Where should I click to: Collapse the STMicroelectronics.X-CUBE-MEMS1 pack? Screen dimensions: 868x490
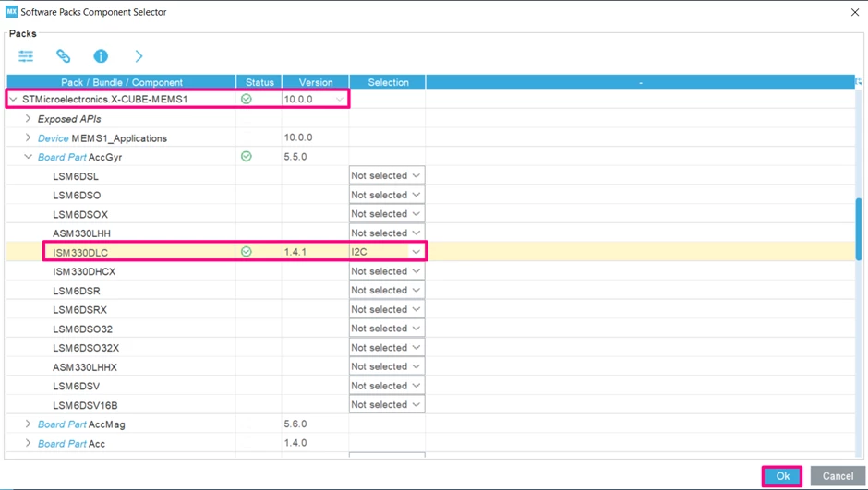pyautogui.click(x=13, y=100)
